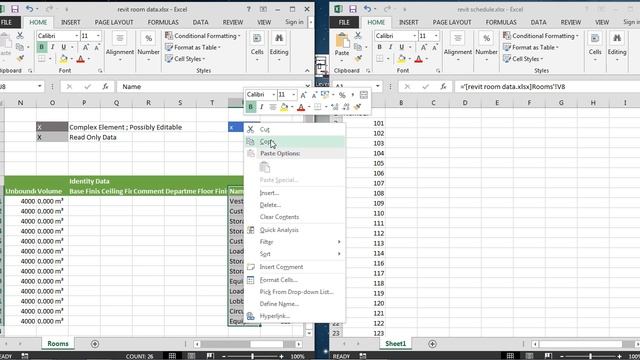Open Cell Styles in left window
The image size is (640, 360).
point(185,59)
